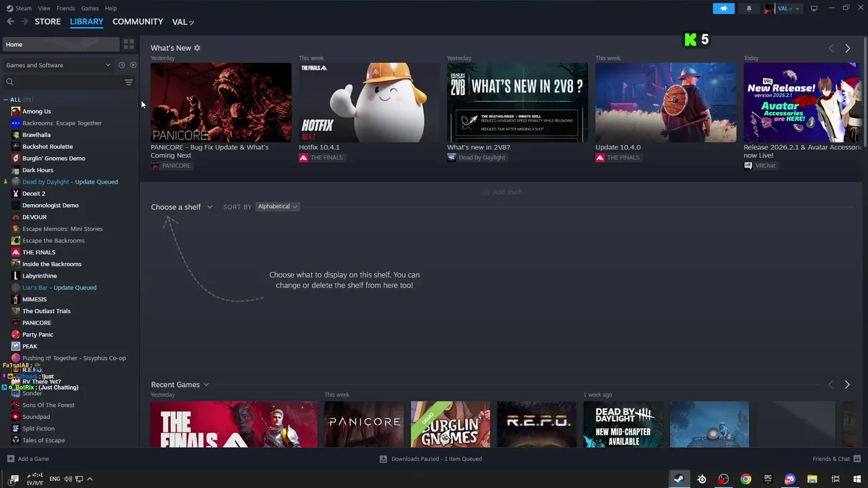Switch to the COMMUNITY tab

point(138,22)
